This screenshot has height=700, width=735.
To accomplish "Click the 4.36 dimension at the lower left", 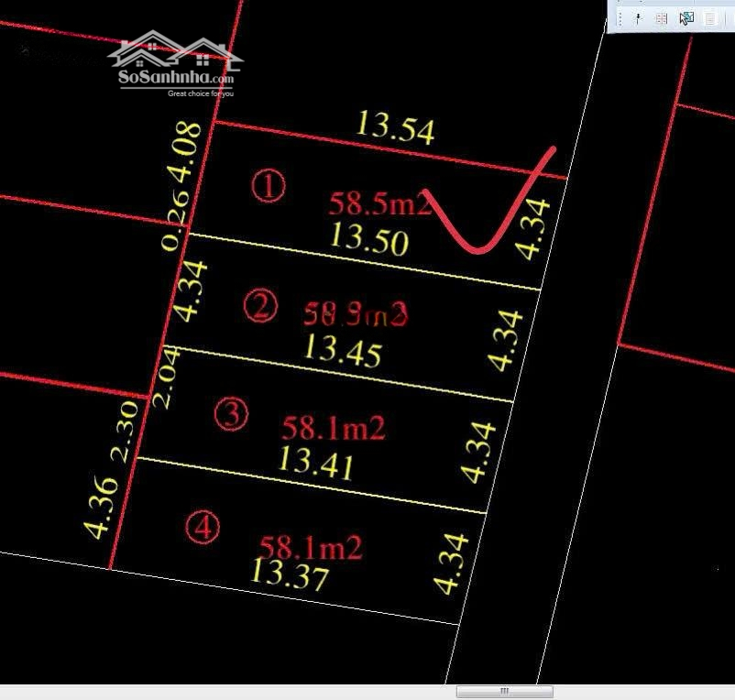I will (100, 507).
